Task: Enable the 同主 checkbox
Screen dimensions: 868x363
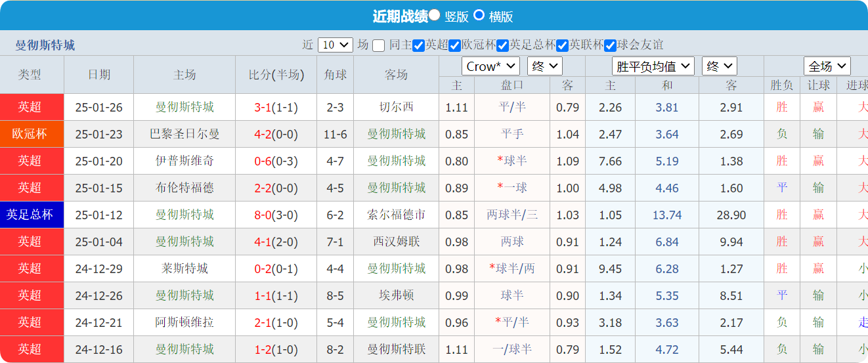Action: click(x=378, y=45)
